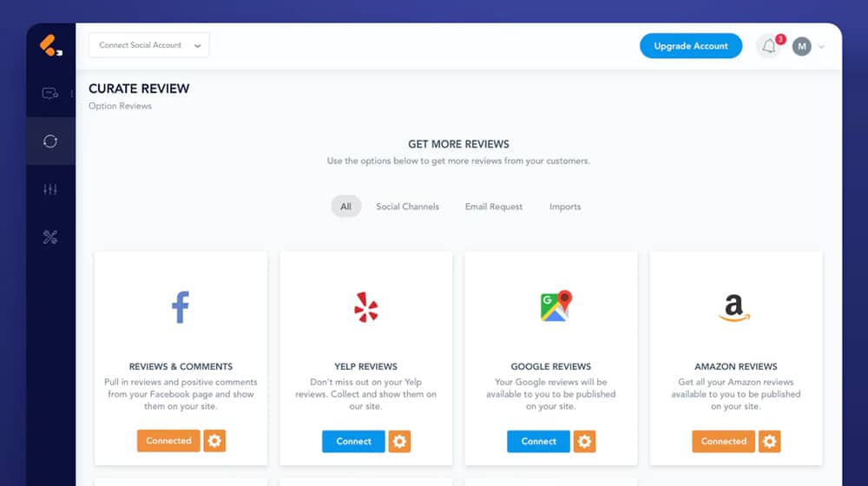Open the notification bell
This screenshot has width=868, height=486.
pos(768,46)
